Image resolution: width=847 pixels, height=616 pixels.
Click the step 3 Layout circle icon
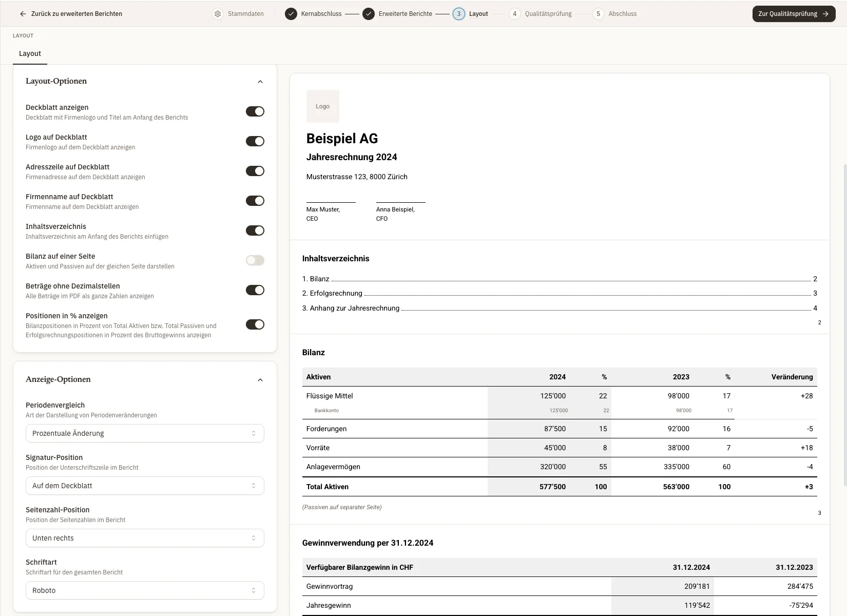pyautogui.click(x=459, y=14)
